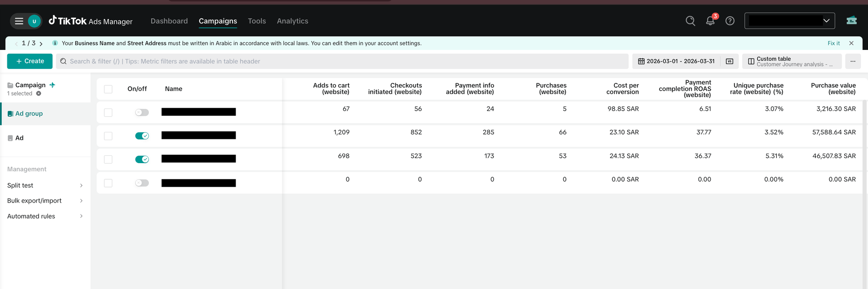Open the account selector dropdown
The image size is (868, 289).
click(x=789, y=21)
